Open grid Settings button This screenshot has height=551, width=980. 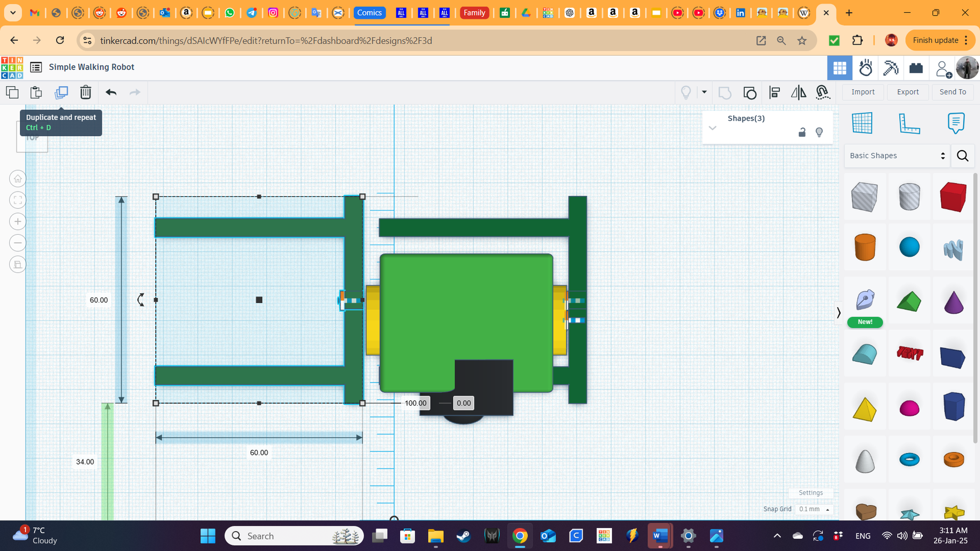(810, 493)
